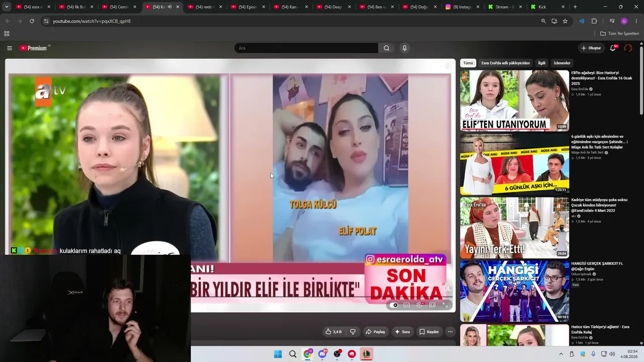
Task: Toggle subtitles in the video player
Action: click(407, 305)
